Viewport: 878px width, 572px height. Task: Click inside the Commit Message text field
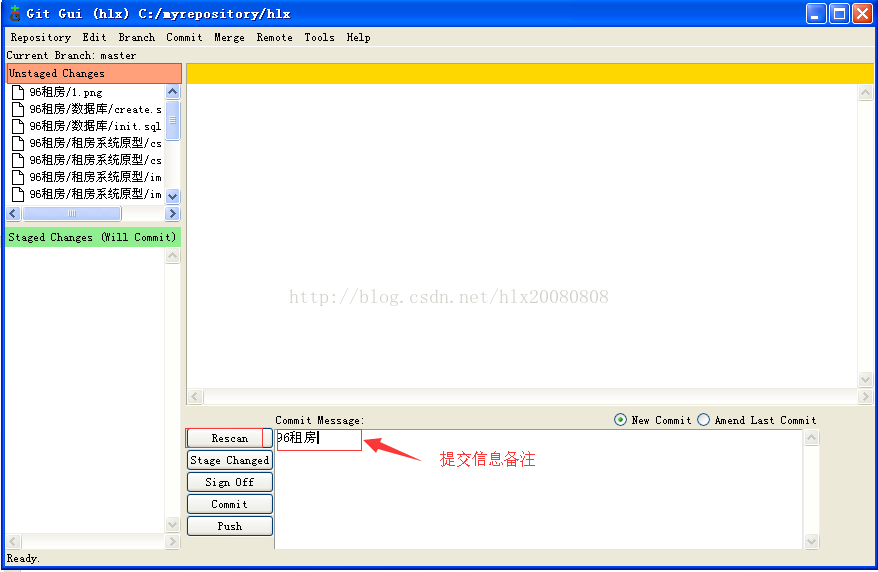539,489
